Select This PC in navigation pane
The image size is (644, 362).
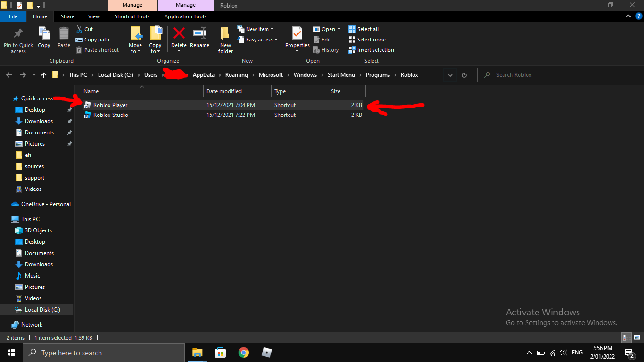coord(30,219)
